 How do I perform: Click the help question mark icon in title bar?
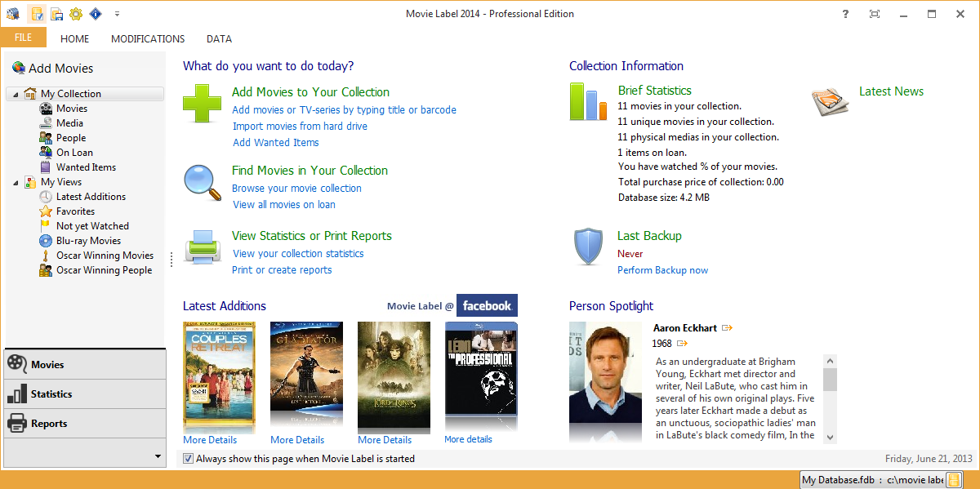[x=845, y=14]
